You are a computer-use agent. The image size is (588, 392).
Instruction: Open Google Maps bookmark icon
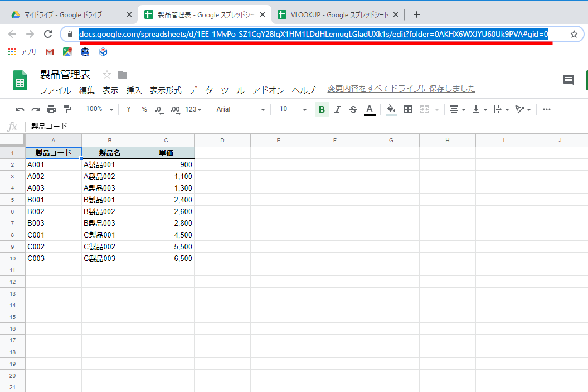point(67,52)
